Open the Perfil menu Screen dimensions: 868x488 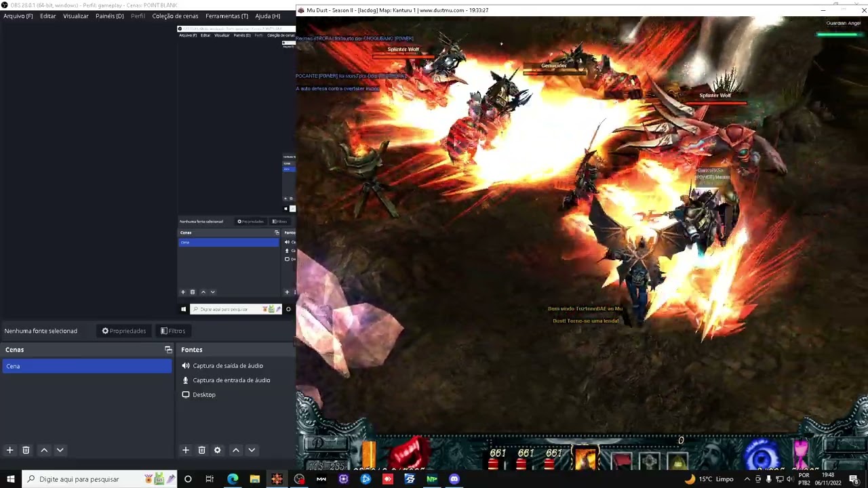[138, 16]
